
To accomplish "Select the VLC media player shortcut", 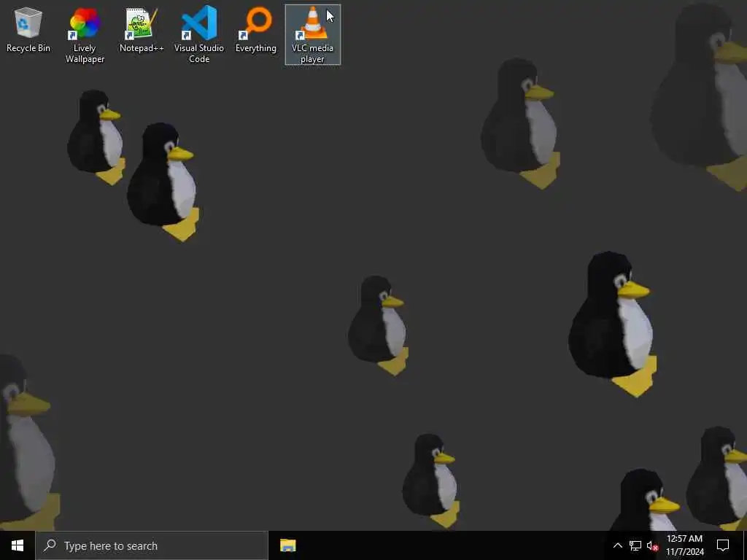I will coord(312,34).
